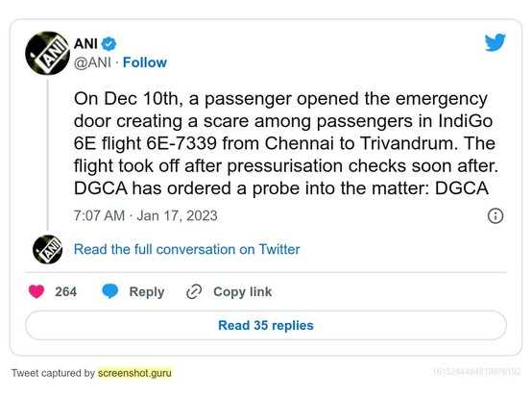Click the heart like icon

(36, 291)
